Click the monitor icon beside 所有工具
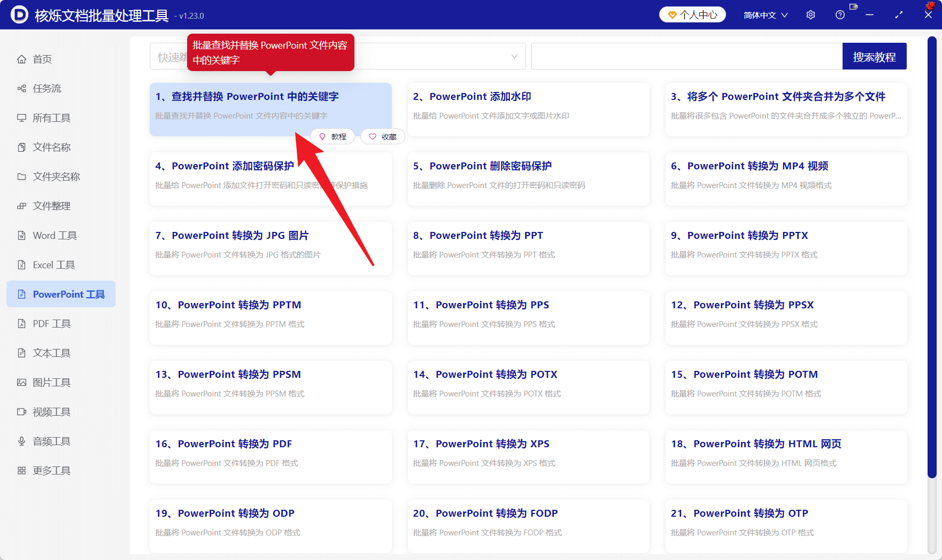The width and height of the screenshot is (942, 560). (x=21, y=118)
